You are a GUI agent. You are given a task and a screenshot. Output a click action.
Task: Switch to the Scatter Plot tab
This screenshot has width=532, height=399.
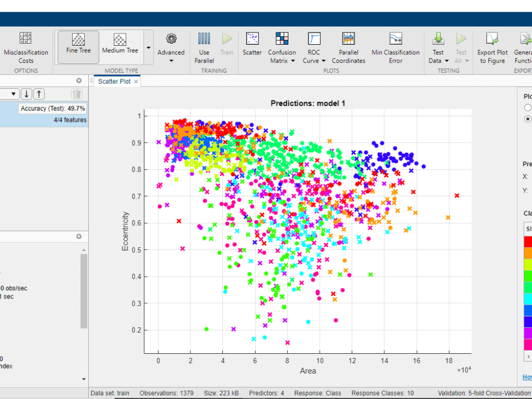(115, 81)
